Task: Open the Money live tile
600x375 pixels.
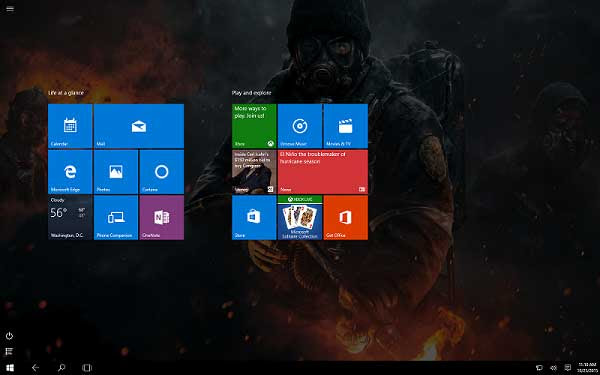Action: point(254,172)
